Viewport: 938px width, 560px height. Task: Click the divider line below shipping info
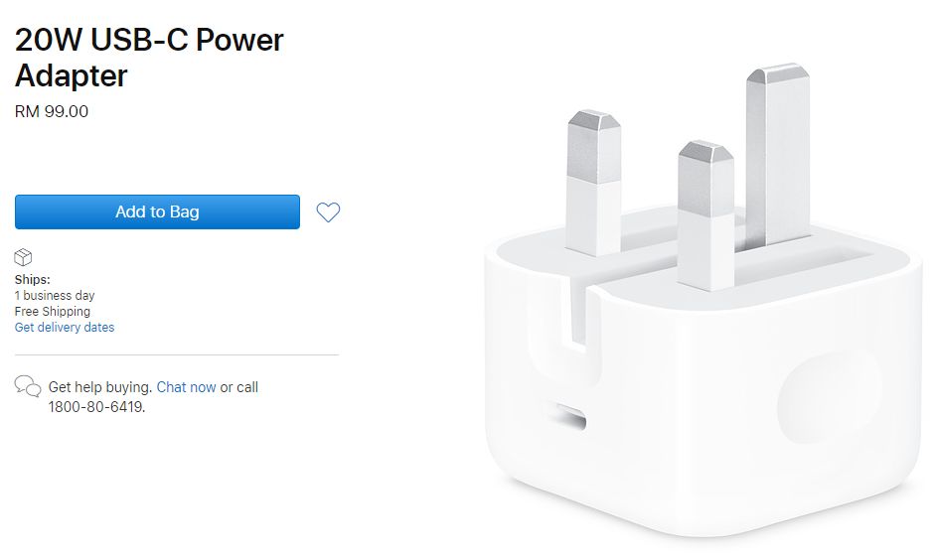[x=177, y=355]
